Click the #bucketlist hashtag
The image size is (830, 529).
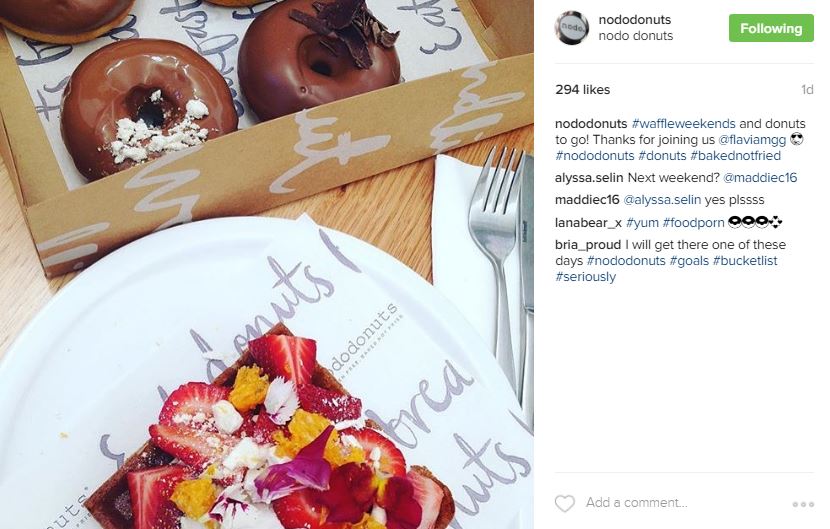(745, 261)
